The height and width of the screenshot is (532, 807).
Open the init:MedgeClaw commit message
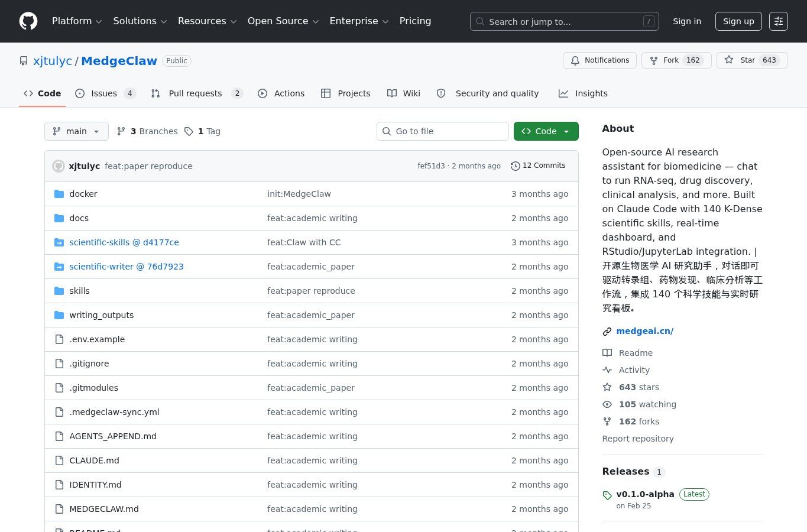tap(299, 194)
